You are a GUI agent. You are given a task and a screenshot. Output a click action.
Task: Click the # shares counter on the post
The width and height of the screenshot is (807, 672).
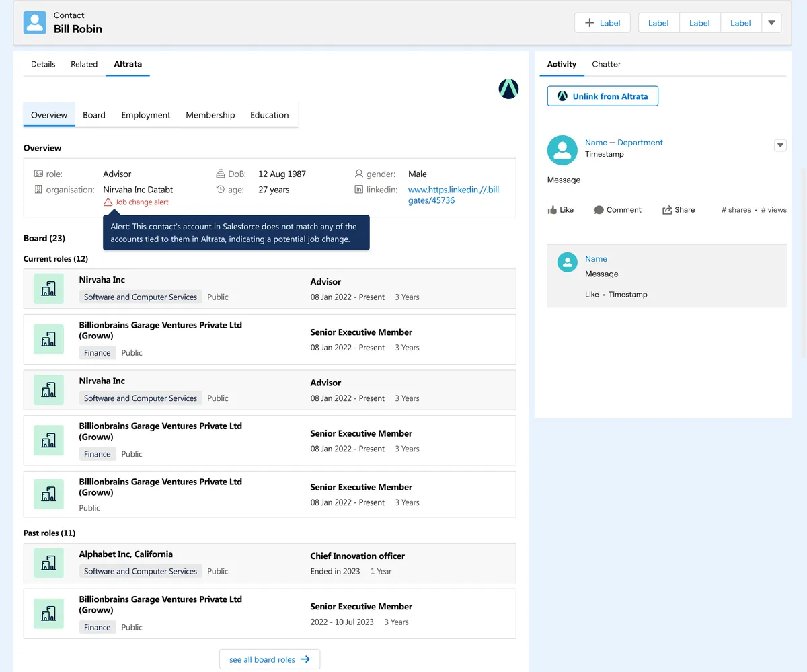[736, 210]
